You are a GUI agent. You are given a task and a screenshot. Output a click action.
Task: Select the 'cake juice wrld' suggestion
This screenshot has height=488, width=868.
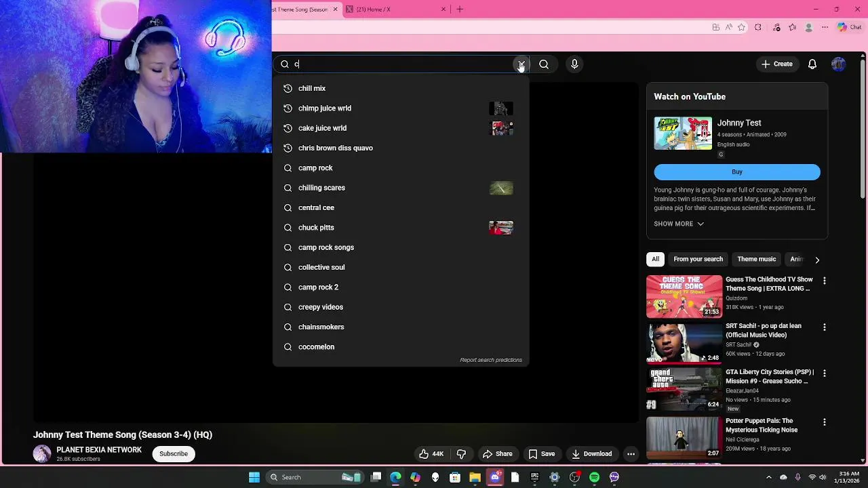(x=400, y=128)
